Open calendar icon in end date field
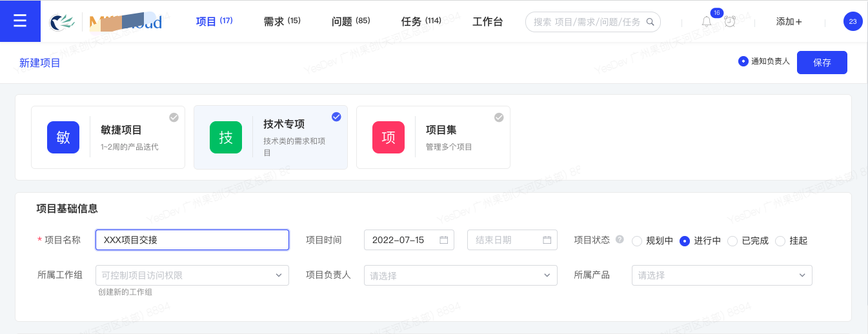Viewport: 868px width, 334px height. [547, 240]
